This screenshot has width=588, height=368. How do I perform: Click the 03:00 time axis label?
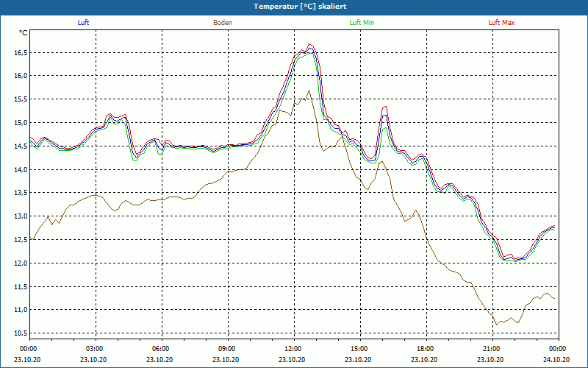96,349
